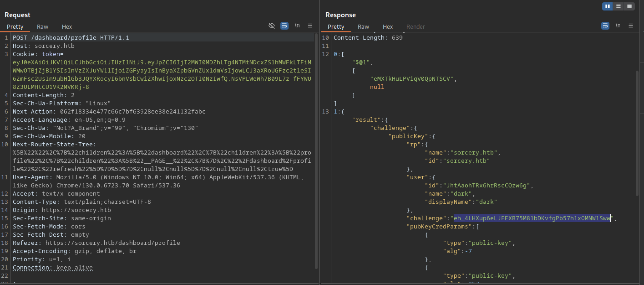Select top-bottom split layout icon
This screenshot has height=285, width=644.
pyautogui.click(x=618, y=6)
